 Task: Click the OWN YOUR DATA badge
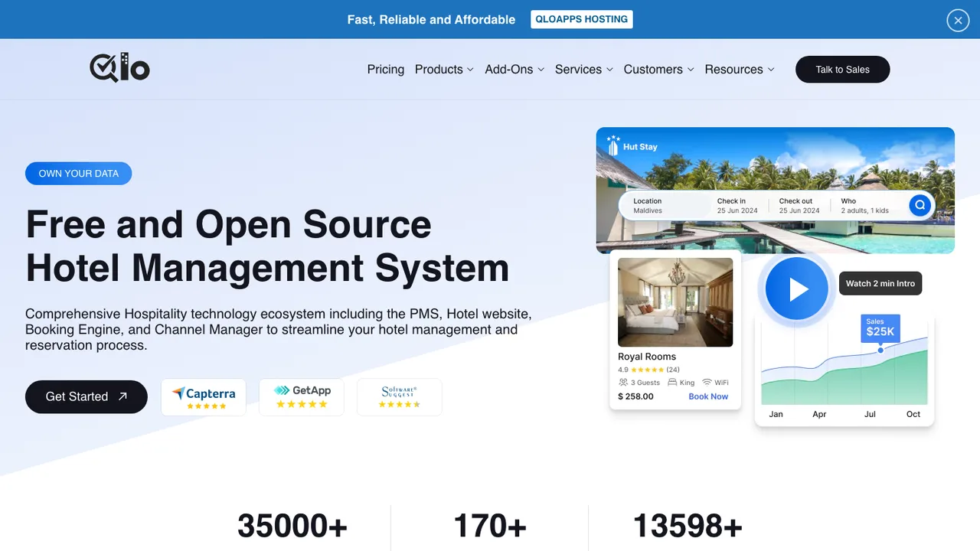(x=79, y=174)
